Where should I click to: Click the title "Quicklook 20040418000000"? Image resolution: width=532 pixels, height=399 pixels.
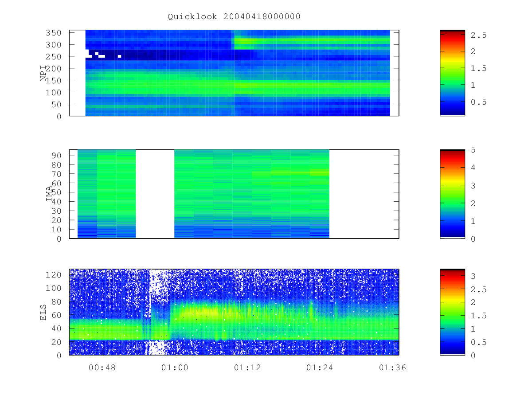(234, 16)
